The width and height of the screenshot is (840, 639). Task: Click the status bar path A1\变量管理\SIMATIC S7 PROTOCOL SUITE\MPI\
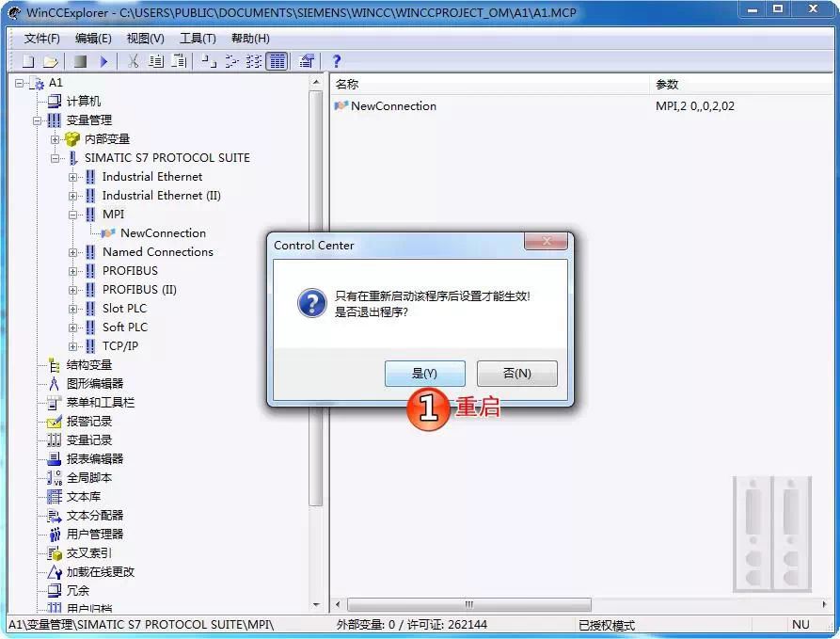pos(141,625)
